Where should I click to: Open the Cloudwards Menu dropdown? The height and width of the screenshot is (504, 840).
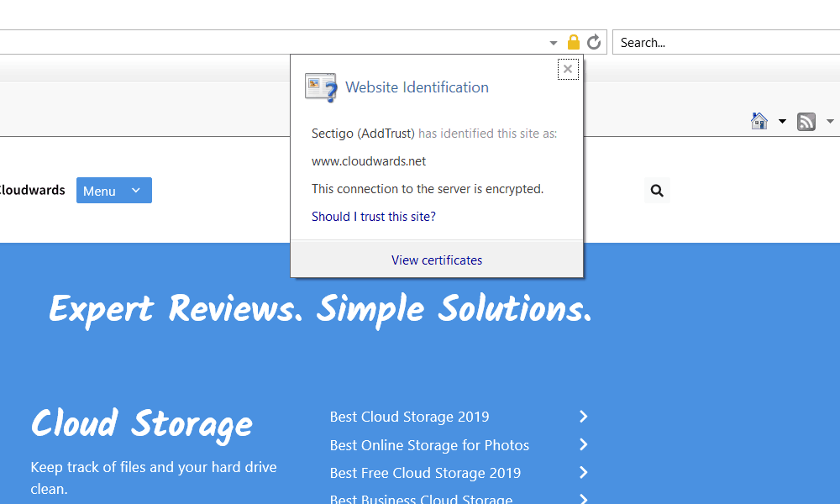click(x=114, y=190)
